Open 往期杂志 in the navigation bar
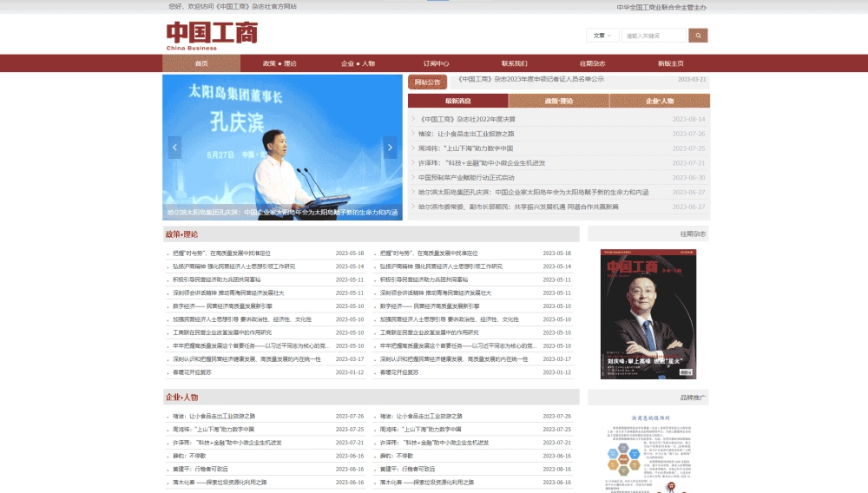 [x=592, y=63]
